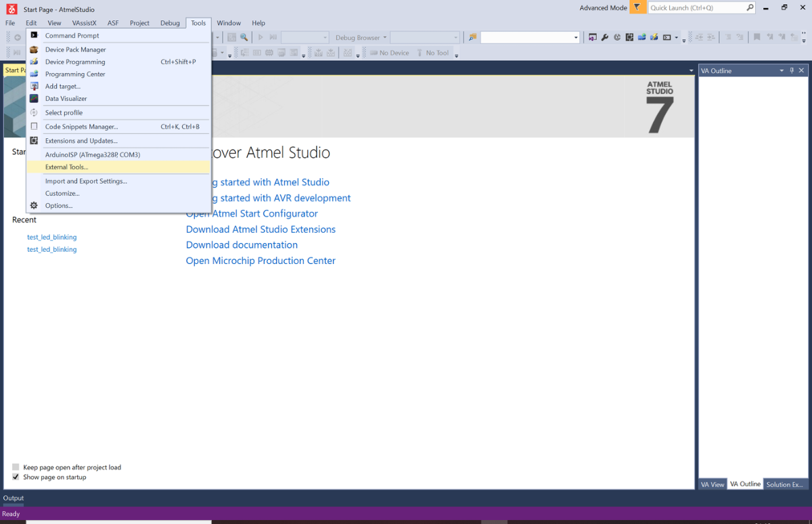The width and height of the screenshot is (812, 524).
Task: Follow the Download documentation link
Action: [242, 245]
